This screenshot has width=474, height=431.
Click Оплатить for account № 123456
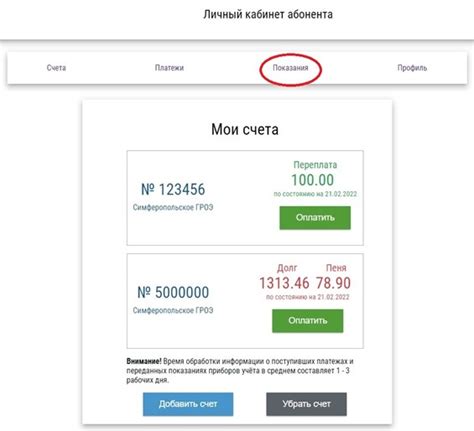click(315, 218)
